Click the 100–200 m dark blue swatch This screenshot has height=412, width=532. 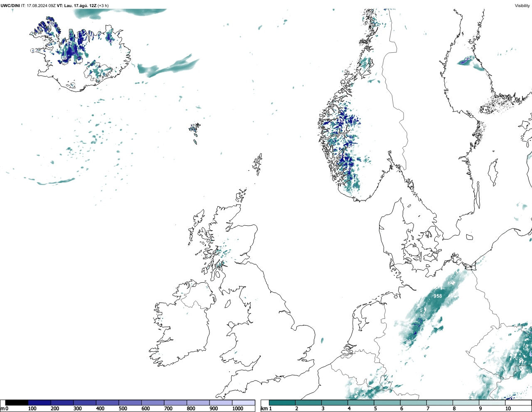(x=39, y=402)
